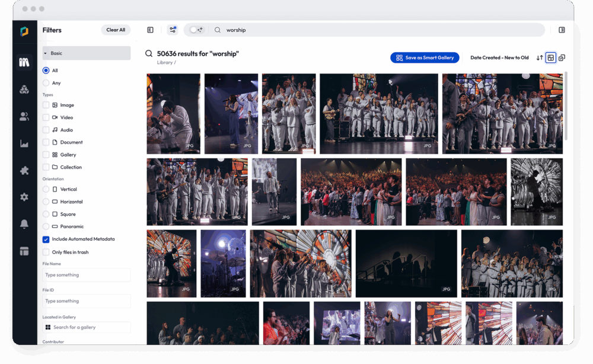Screen dimensions: 593x364
Task: Click the Save as Smart Gallery button
Action: [425, 58]
